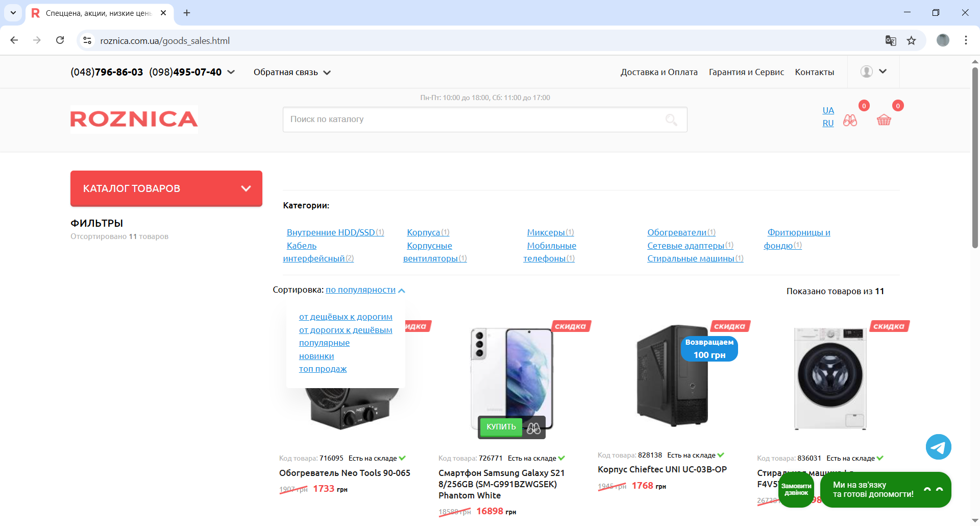Reload the page
Image resolution: width=980 pixels, height=526 pixels.
coord(60,40)
